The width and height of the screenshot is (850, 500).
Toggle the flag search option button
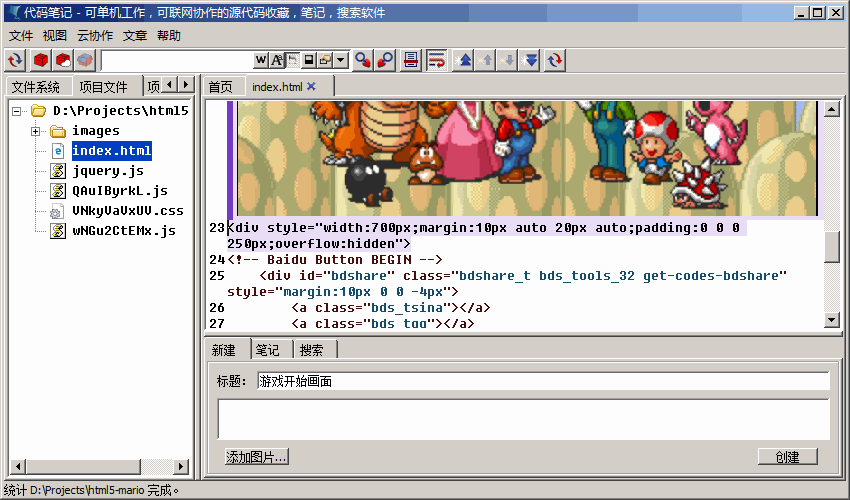coord(293,60)
